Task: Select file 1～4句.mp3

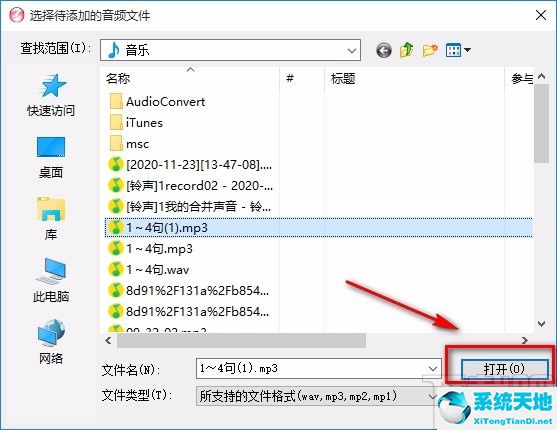Action: point(151,249)
